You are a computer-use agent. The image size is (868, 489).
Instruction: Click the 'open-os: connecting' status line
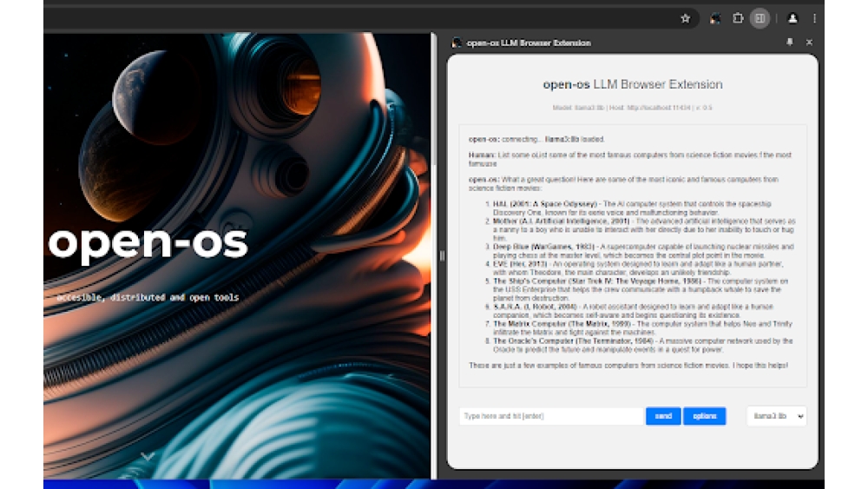pyautogui.click(x=536, y=139)
